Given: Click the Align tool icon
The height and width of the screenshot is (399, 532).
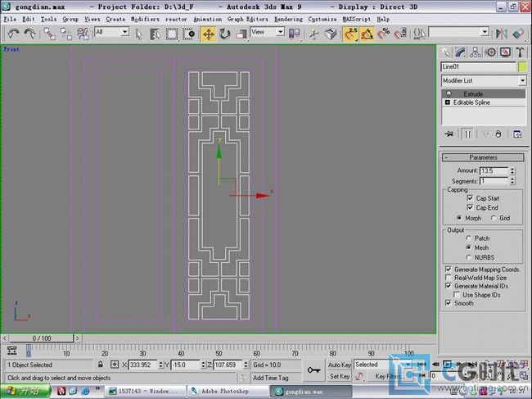Looking at the screenshot, I should pyautogui.click(x=518, y=34).
